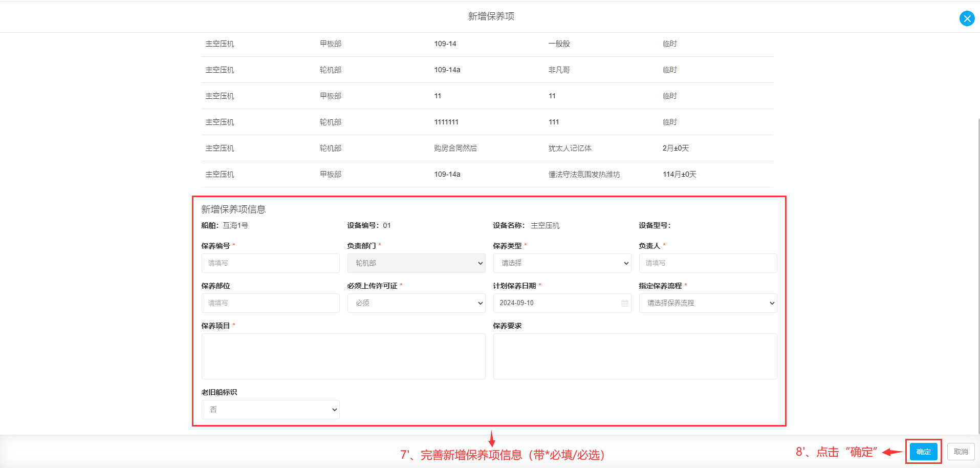Click inside the 保养要求 text area
980x468 pixels.
635,356
